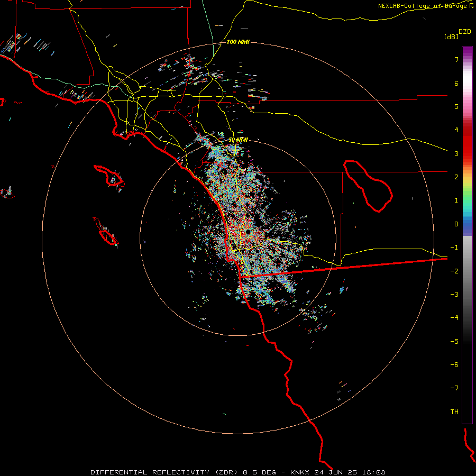Viewport: 476px width, 476px height.
Task: Click the DZD color scale title
Action: coord(465,32)
